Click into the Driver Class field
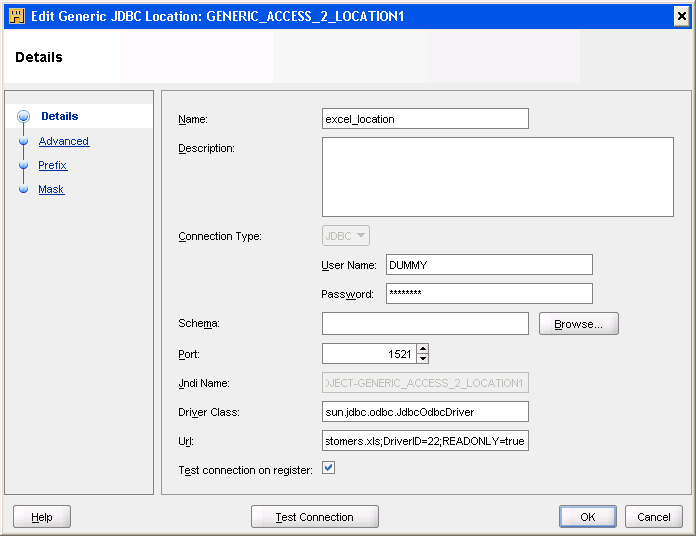 pos(425,412)
